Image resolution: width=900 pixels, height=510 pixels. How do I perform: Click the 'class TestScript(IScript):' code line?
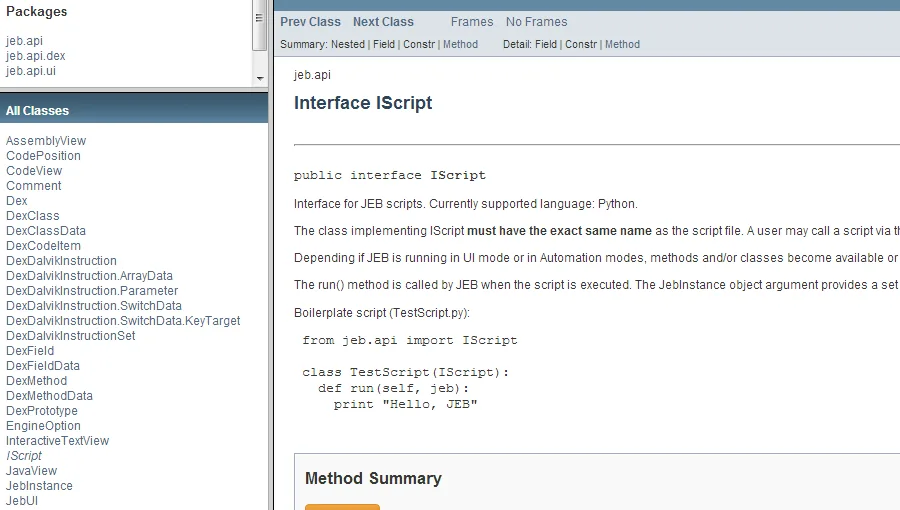[x=406, y=372]
